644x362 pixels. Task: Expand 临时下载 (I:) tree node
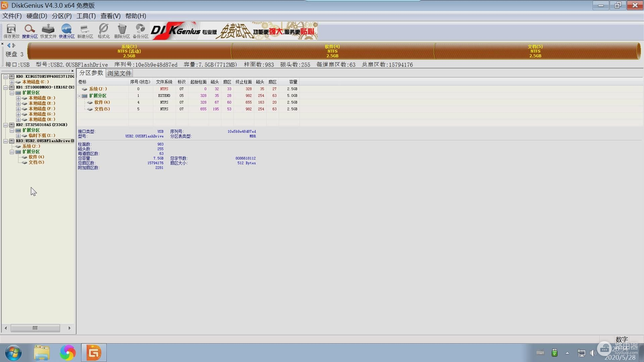(18, 136)
